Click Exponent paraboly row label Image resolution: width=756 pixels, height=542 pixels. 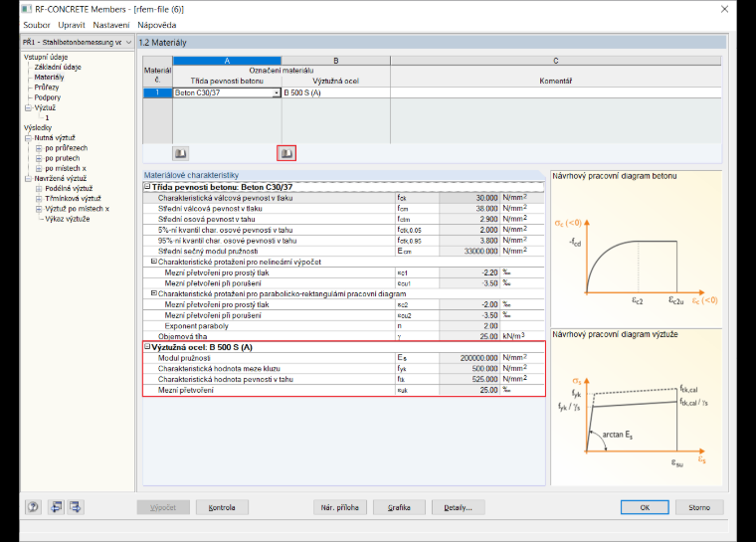coord(196,326)
